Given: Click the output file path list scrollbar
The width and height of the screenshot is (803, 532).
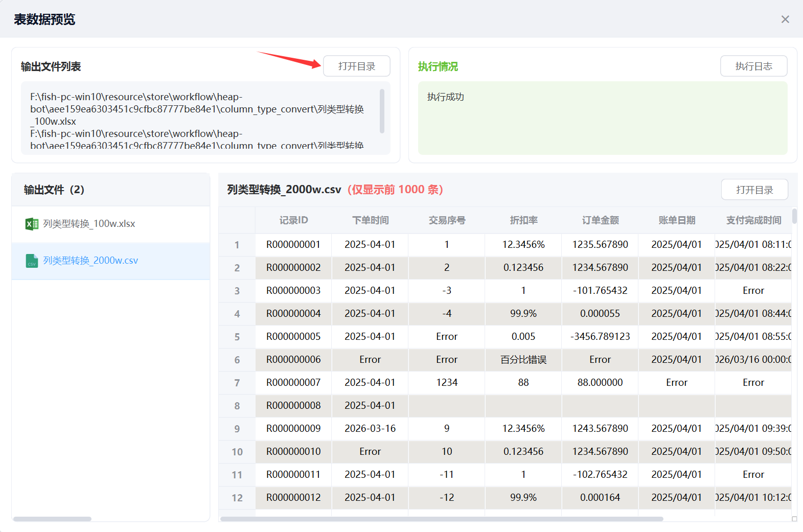Looking at the screenshot, I should tap(382, 111).
